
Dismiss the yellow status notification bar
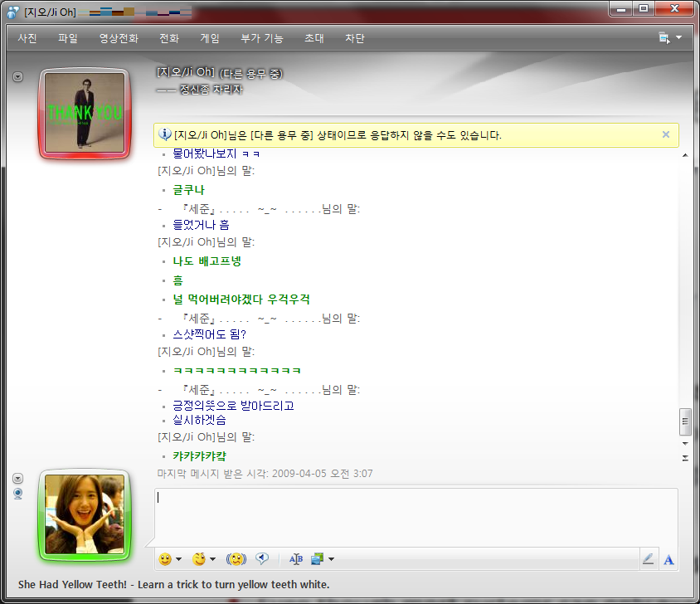coord(665,134)
